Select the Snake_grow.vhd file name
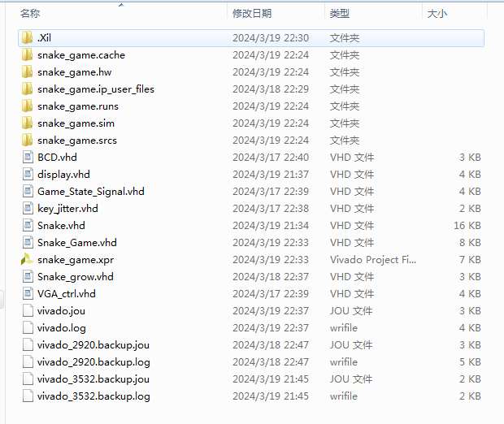 [76, 277]
